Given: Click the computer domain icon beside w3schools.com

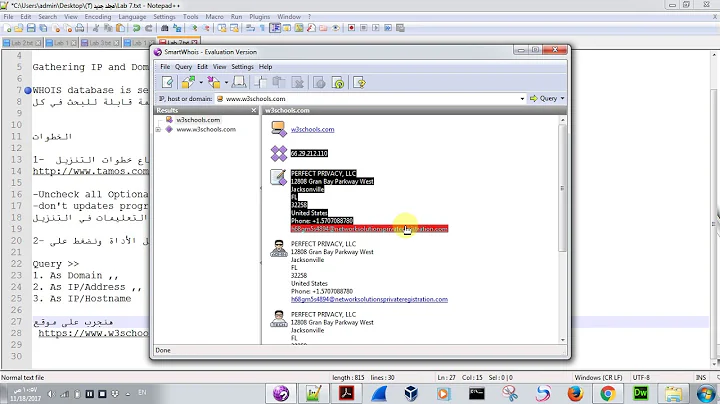Looking at the screenshot, I should pos(278,129).
